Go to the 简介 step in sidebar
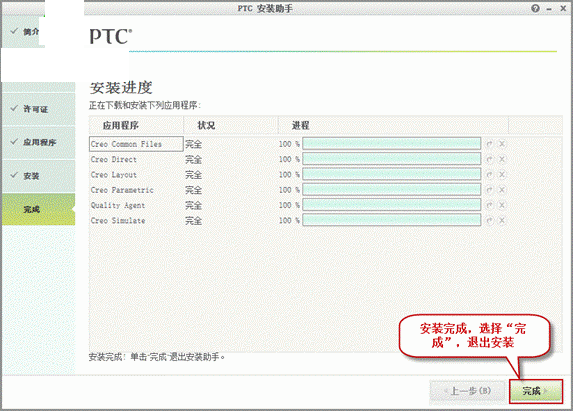Image resolution: width=573 pixels, height=411 pixels. click(x=24, y=32)
